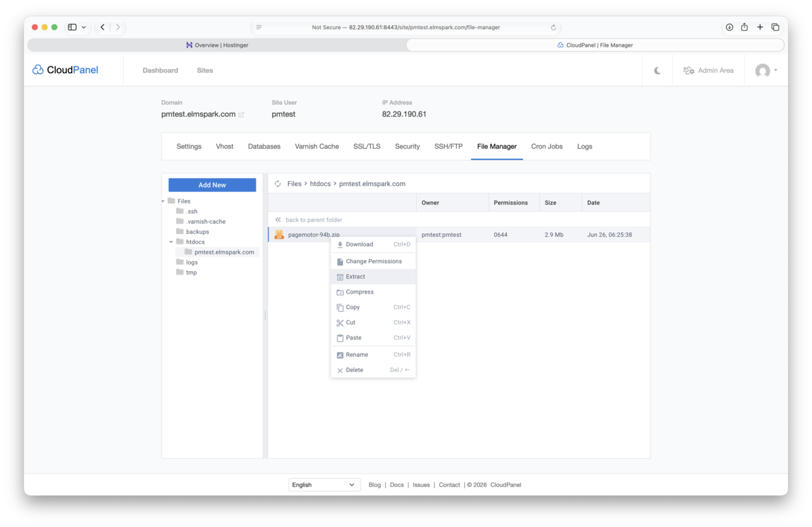Image resolution: width=812 pixels, height=527 pixels.
Task: Open Safari downloads icon
Action: [729, 27]
